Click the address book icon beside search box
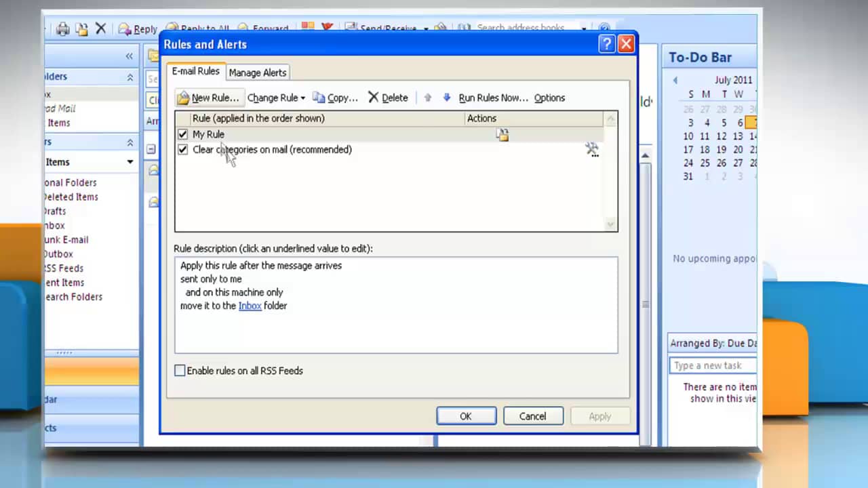The width and height of the screenshot is (868, 488). click(464, 28)
